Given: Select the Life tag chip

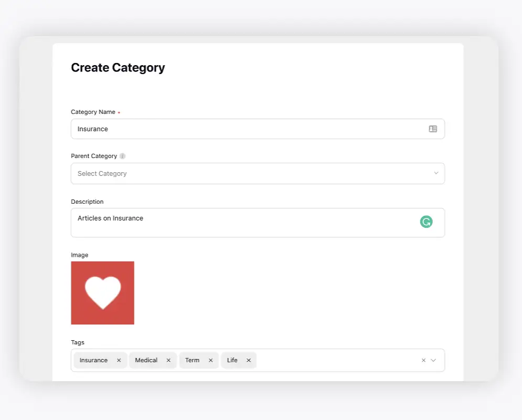Looking at the screenshot, I should (232, 360).
